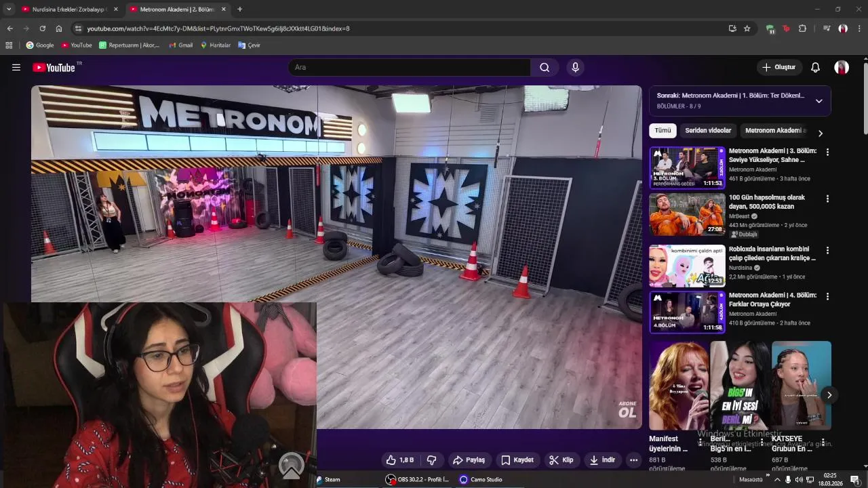Open the Chrome three-dot menu
The image size is (868, 488).
859,28
